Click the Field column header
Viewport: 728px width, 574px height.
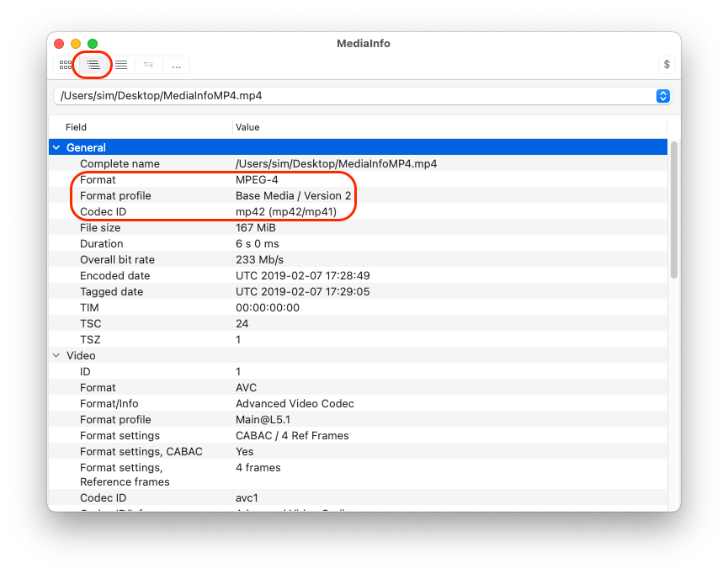76,127
